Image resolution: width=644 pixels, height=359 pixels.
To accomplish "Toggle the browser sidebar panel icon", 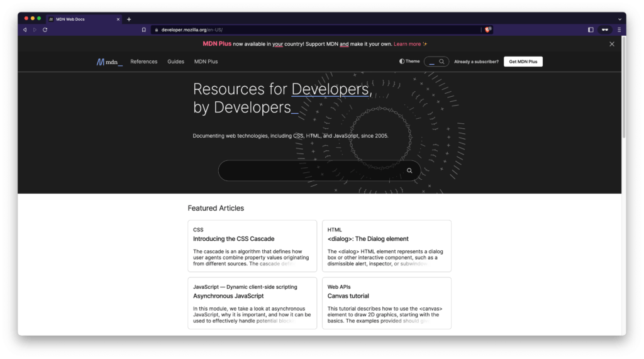I will coord(591,30).
